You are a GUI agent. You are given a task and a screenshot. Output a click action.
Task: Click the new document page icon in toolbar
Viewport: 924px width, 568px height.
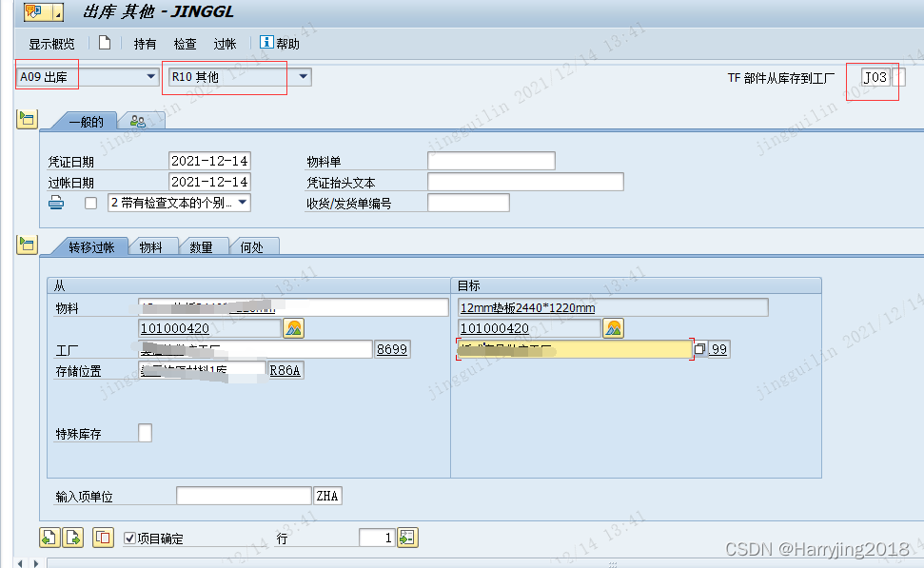coord(105,43)
